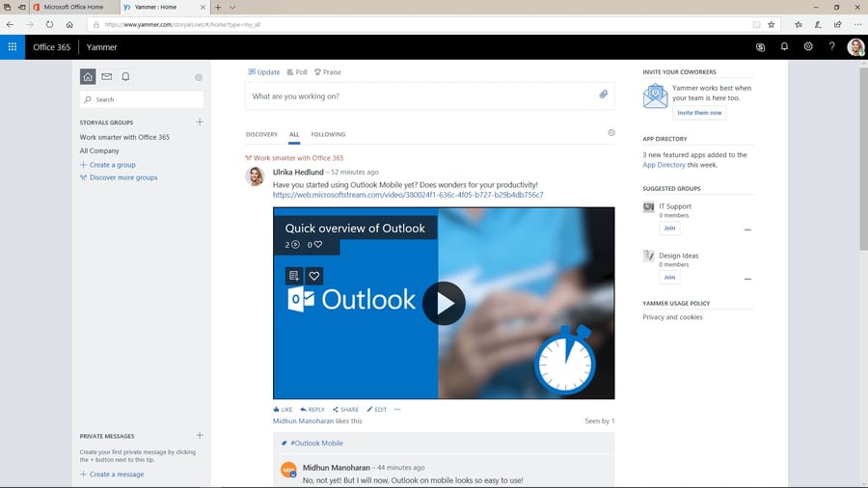The height and width of the screenshot is (488, 868).
Task: Open Office 365 settings gear in header
Action: [x=808, y=46]
